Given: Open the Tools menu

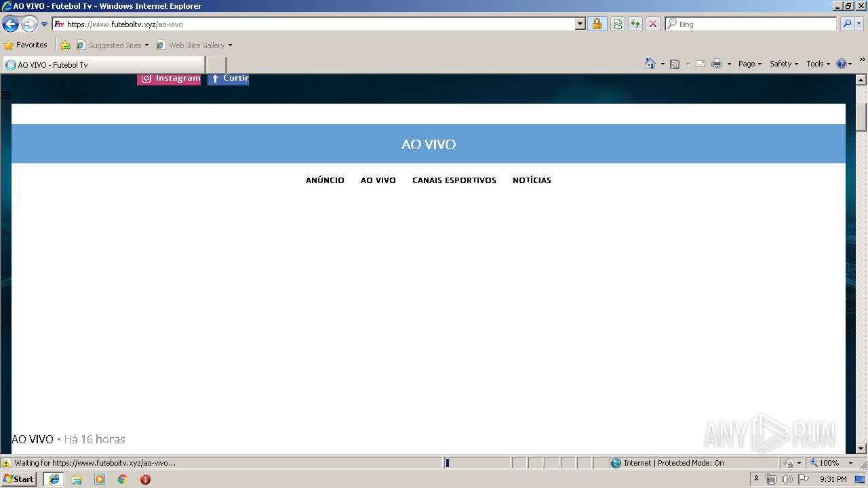Looking at the screenshot, I should [818, 64].
